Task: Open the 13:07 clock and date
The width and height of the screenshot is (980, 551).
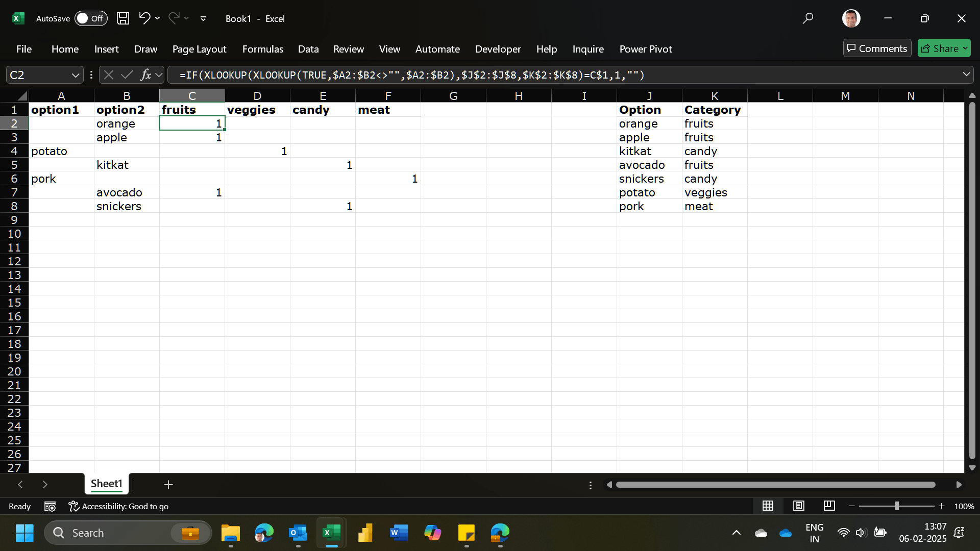Action: pos(923,533)
